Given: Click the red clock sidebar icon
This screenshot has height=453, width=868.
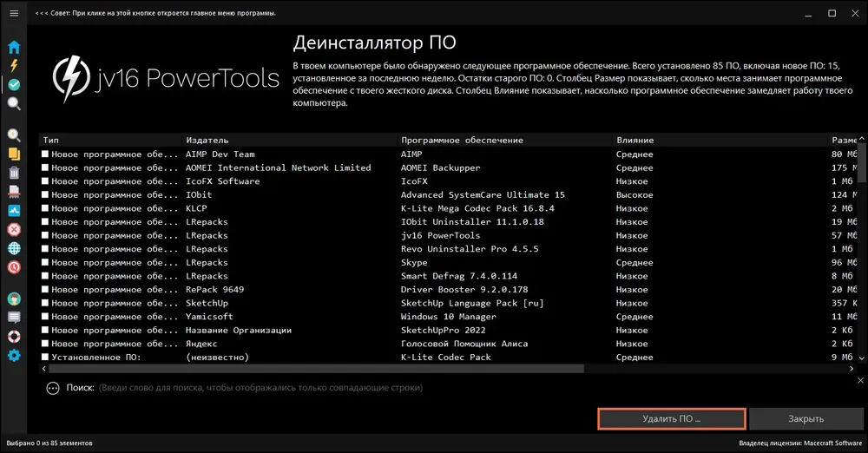Looking at the screenshot, I should tap(14, 267).
